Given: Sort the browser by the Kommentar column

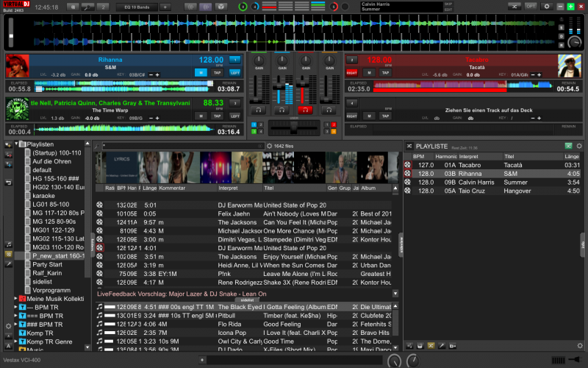Looking at the screenshot, I should [187, 188].
